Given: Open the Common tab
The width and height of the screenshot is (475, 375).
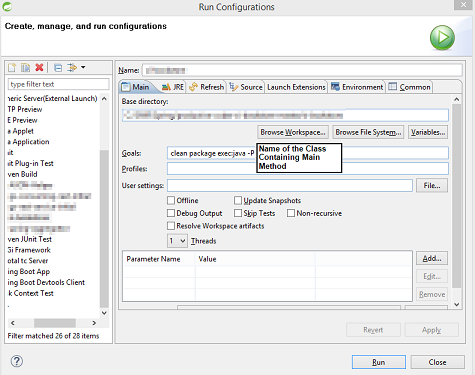Looking at the screenshot, I should 409,87.
